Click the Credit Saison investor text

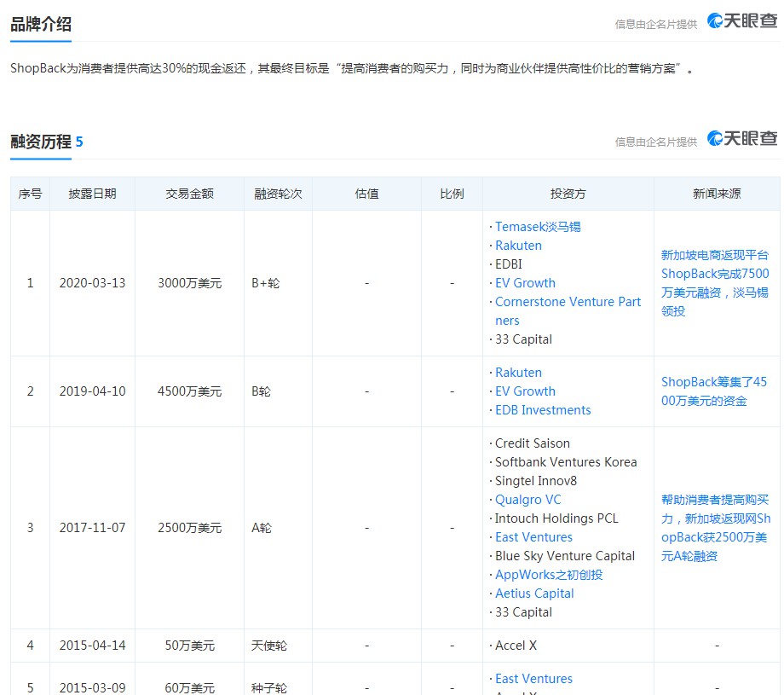(533, 443)
